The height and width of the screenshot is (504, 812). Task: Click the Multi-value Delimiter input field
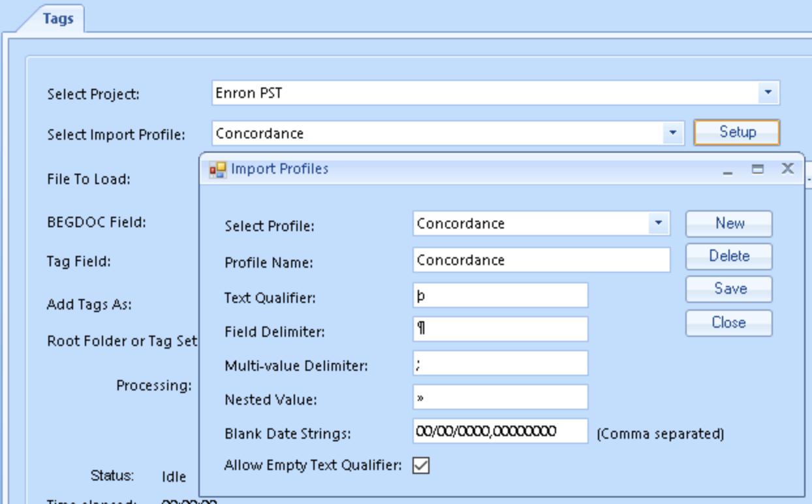(501, 363)
